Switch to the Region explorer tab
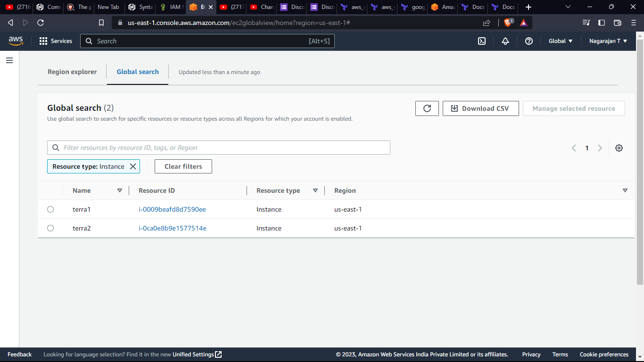 72,72
